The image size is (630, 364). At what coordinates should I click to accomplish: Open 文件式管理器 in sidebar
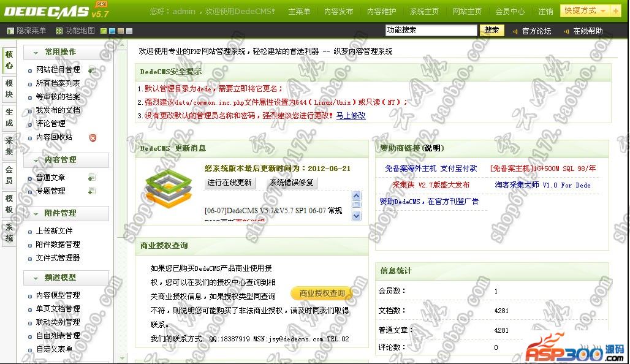click(58, 258)
